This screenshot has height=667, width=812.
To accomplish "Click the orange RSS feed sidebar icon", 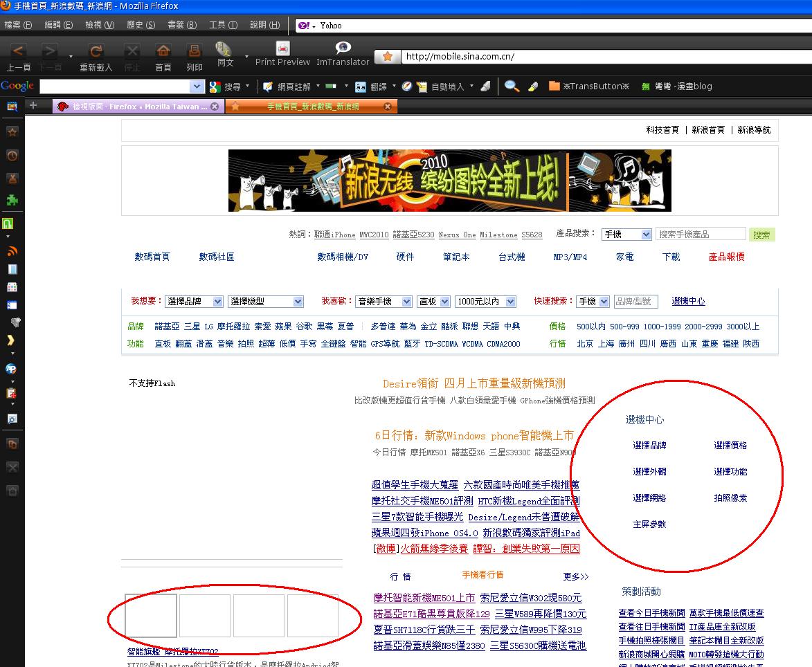I will pos(12,251).
